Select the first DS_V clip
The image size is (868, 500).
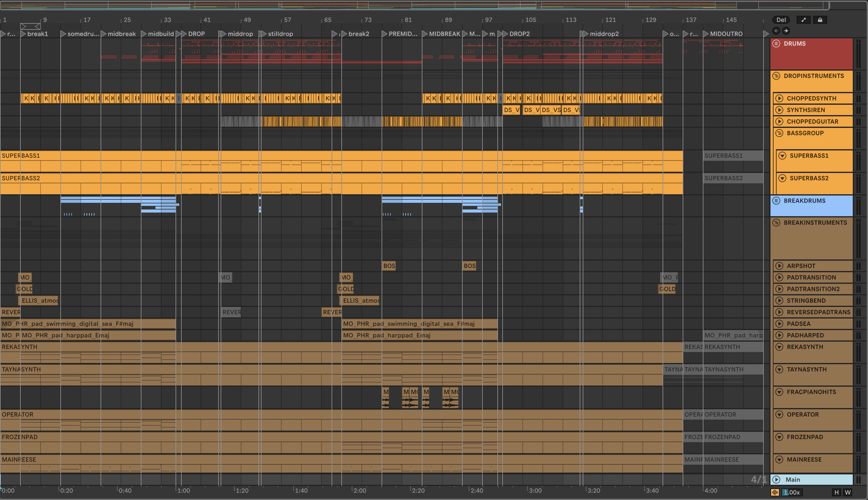pos(511,110)
